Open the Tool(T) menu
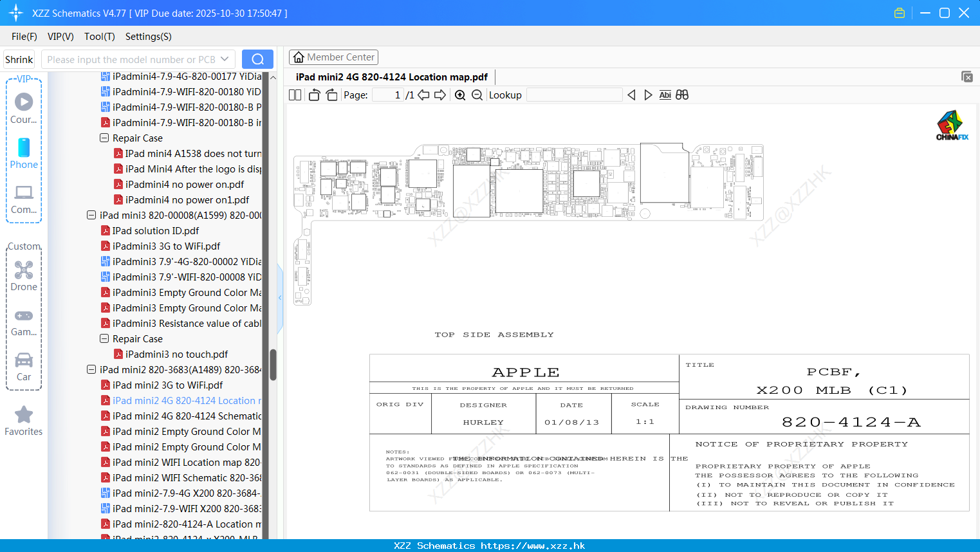The image size is (980, 552). [x=100, y=37]
